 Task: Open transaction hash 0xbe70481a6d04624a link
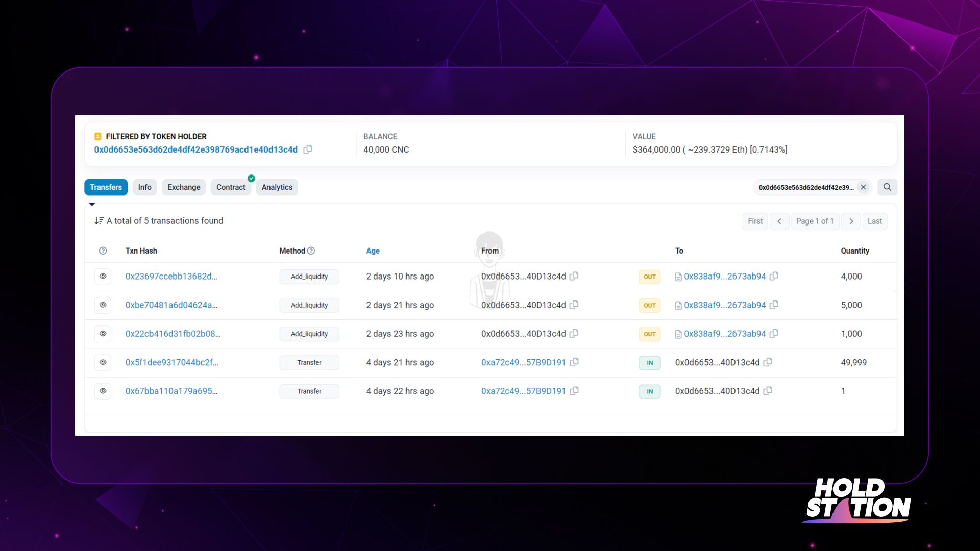(x=171, y=305)
